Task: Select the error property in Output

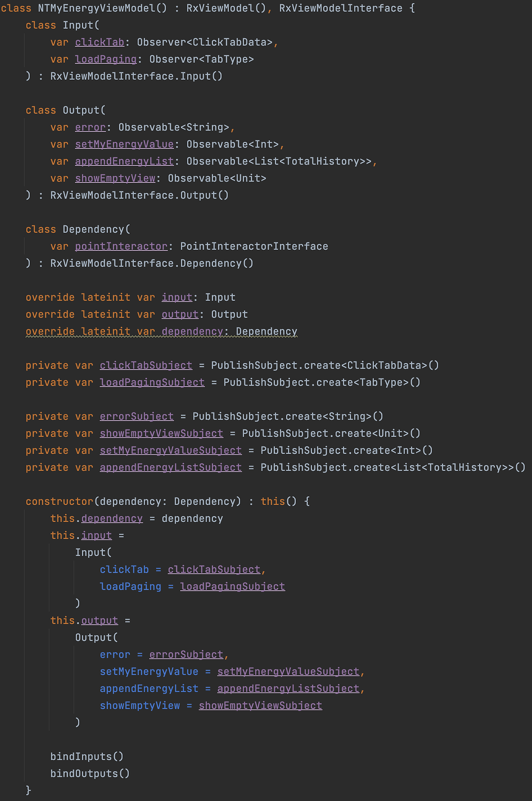Action: [91, 127]
